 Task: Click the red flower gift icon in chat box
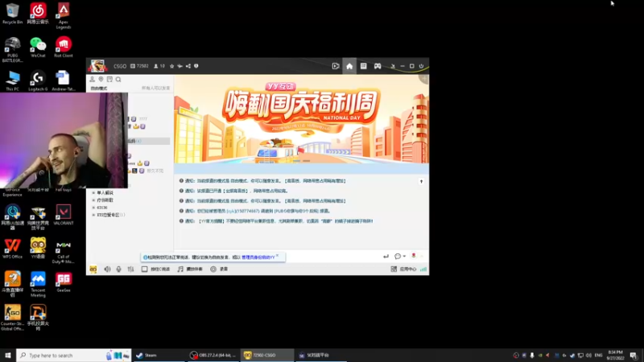click(x=414, y=256)
